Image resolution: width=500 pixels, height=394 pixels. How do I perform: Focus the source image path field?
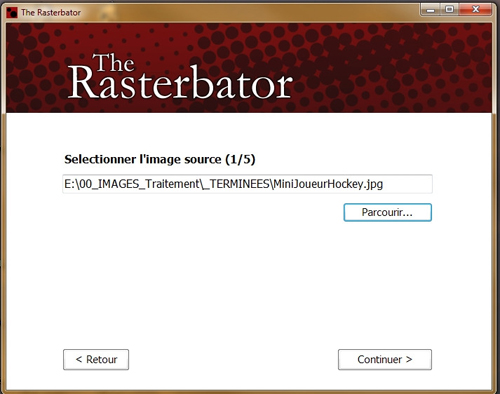[247, 184]
